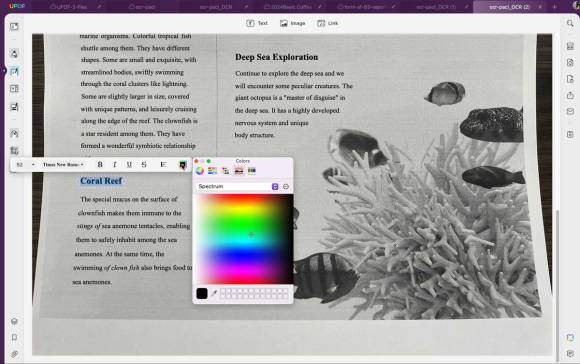Toggle bold formatting for Coral Reef

[x=100, y=165]
